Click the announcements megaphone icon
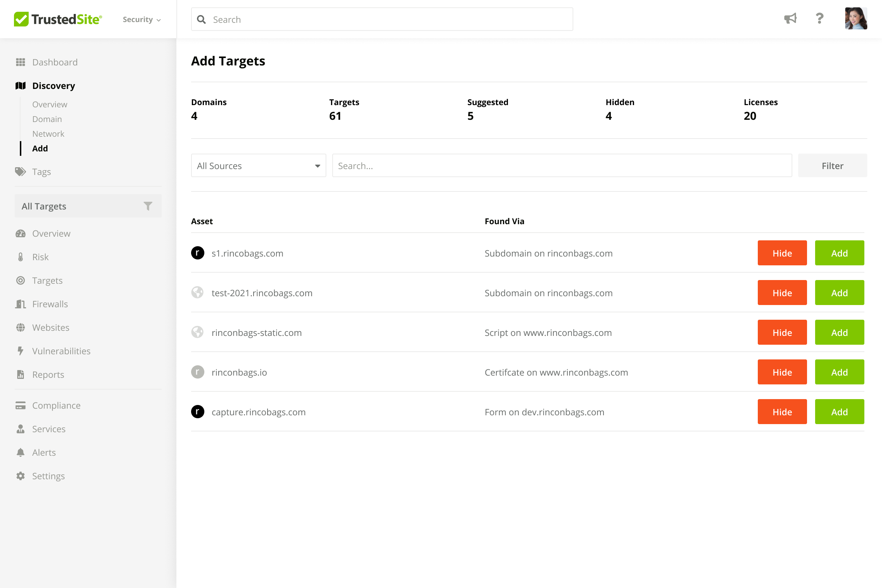 click(x=790, y=19)
